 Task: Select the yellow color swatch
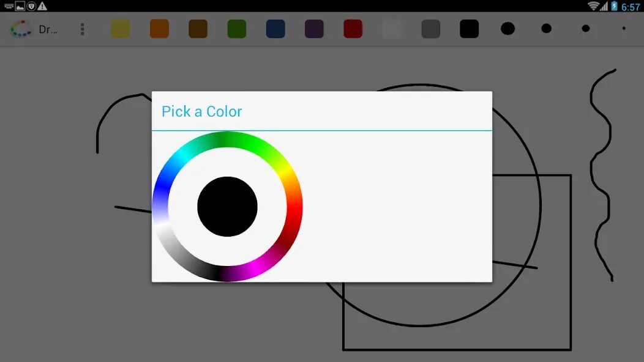pos(121,29)
